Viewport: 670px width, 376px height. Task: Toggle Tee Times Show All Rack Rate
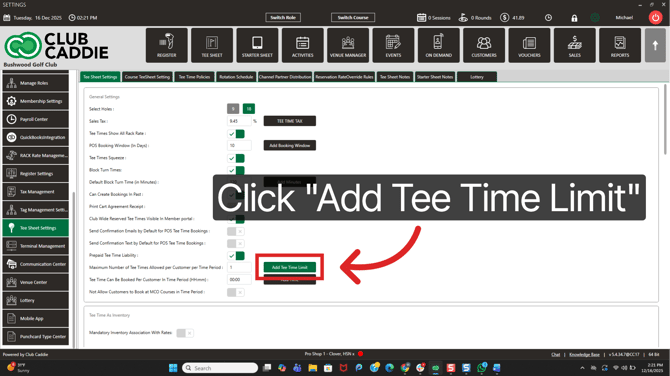click(x=236, y=134)
